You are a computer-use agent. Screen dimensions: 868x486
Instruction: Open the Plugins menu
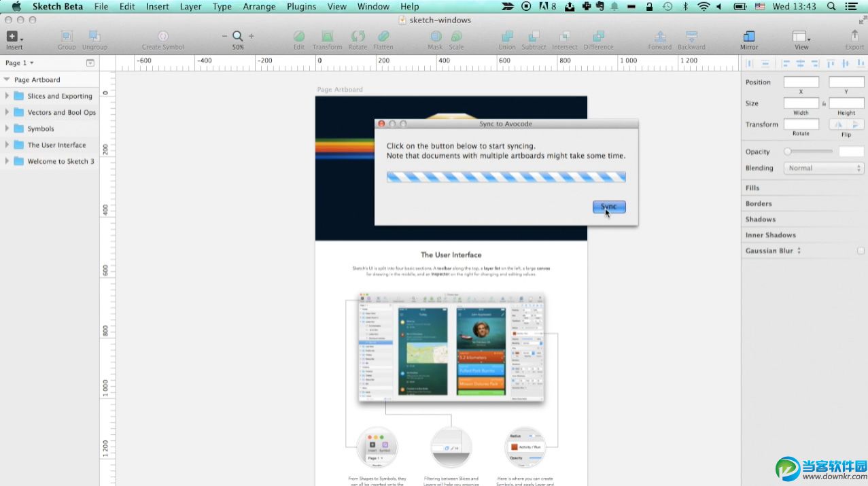point(301,6)
